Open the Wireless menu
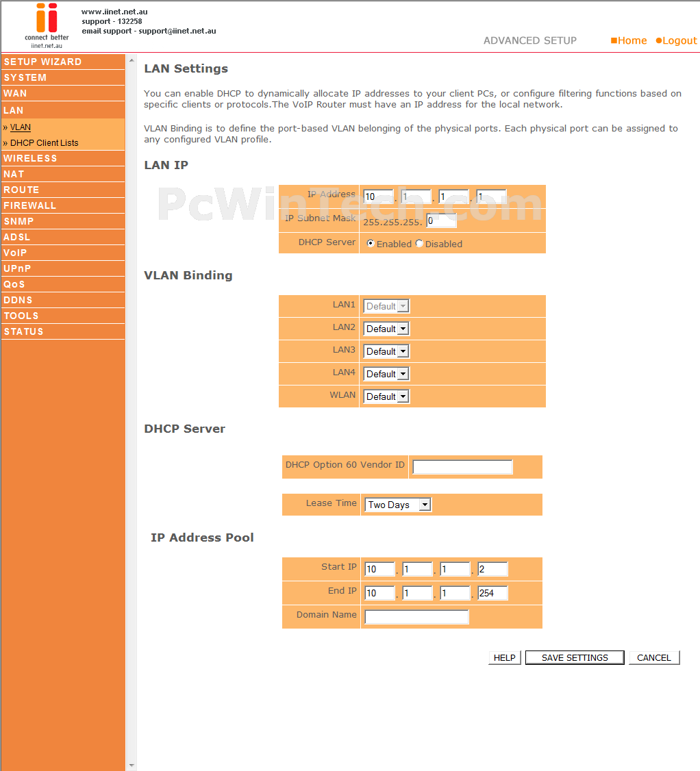Image resolution: width=700 pixels, height=771 pixels. click(63, 158)
